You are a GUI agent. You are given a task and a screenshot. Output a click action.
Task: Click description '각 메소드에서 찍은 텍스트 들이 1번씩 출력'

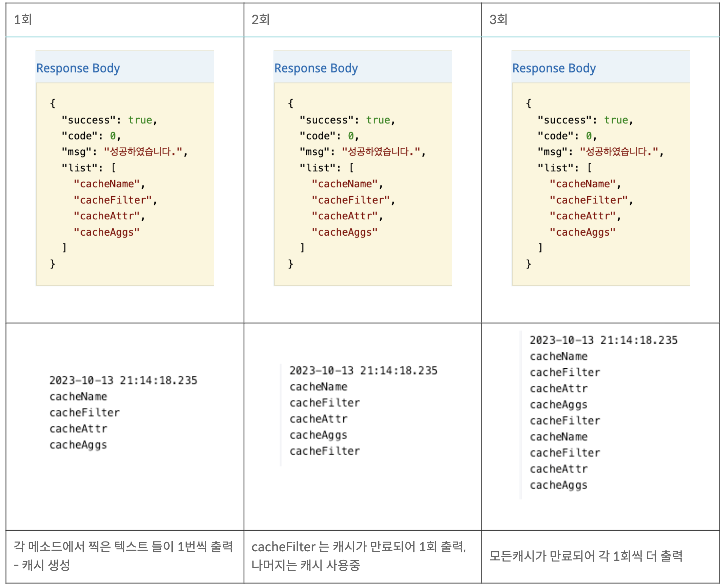coord(123,547)
